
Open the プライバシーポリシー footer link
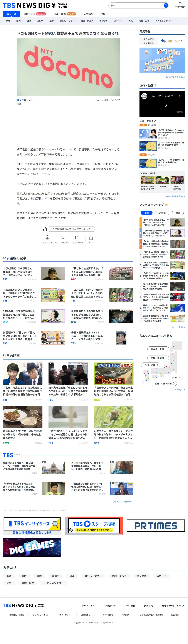tap(42, 615)
